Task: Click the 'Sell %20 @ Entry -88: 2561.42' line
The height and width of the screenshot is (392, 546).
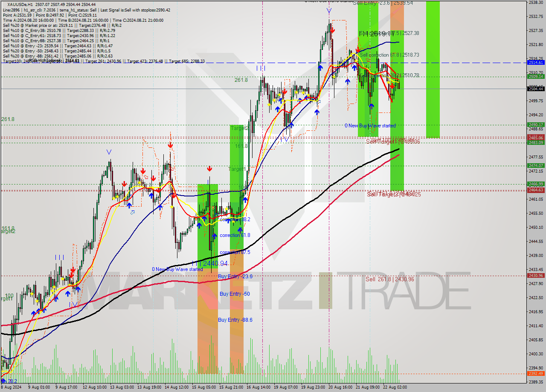Action: coord(58,56)
